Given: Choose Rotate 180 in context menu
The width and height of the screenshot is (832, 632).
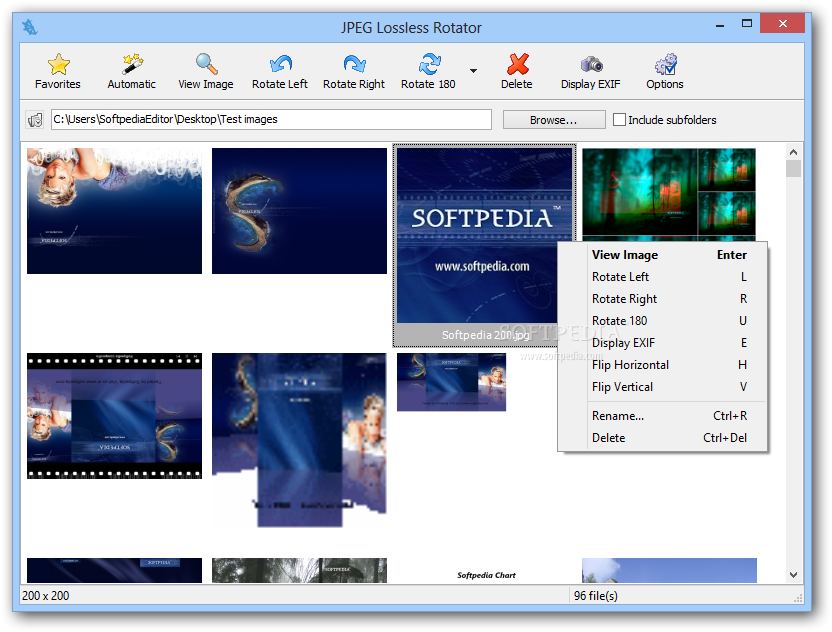Looking at the screenshot, I should (x=662, y=321).
